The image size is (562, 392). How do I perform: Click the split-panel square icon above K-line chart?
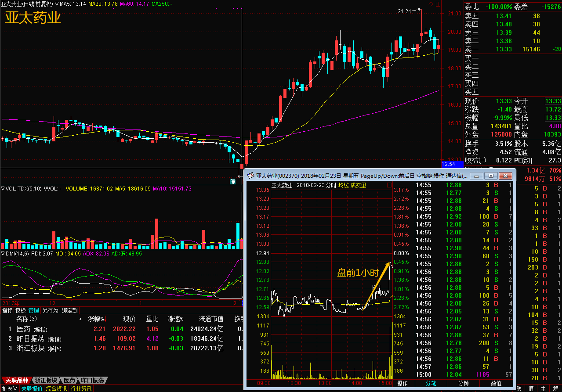coord(437,4)
